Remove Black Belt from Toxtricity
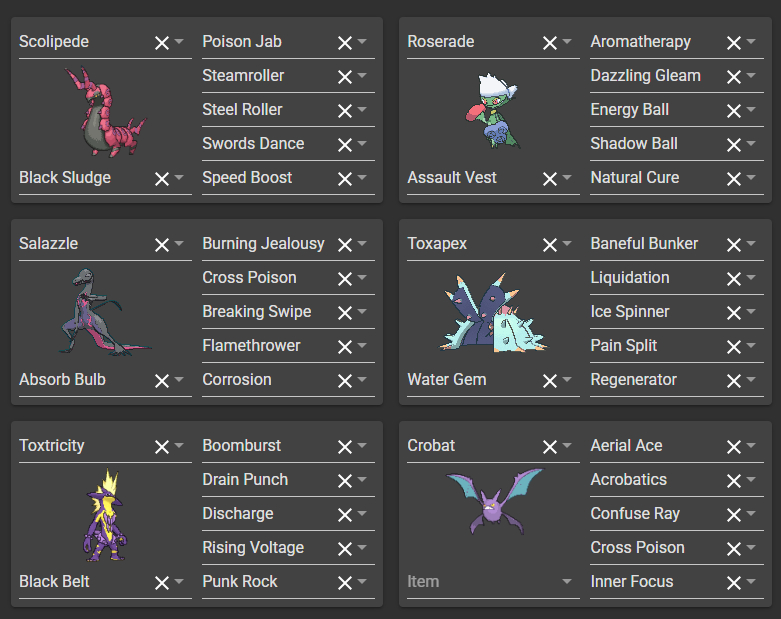The image size is (781, 619). click(x=161, y=582)
